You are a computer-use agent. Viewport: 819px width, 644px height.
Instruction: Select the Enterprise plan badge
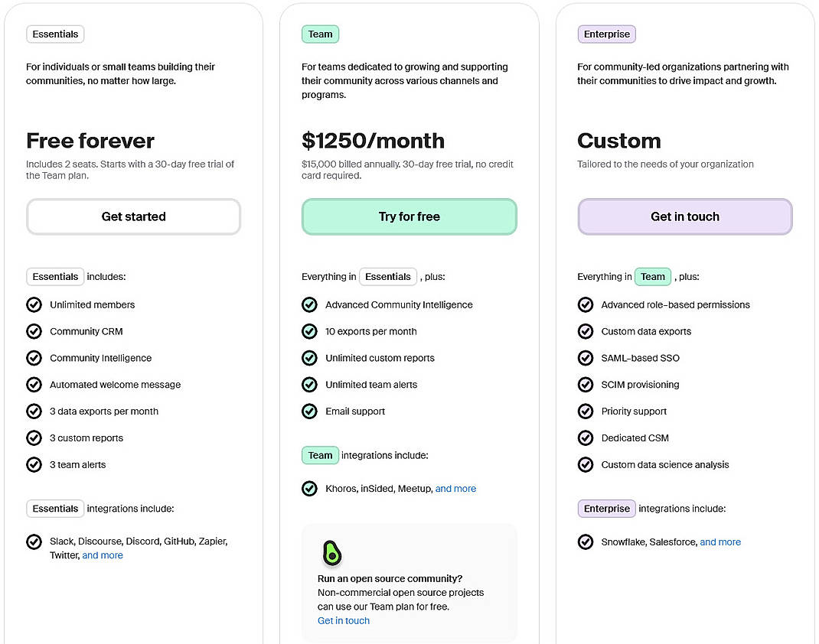pos(606,34)
